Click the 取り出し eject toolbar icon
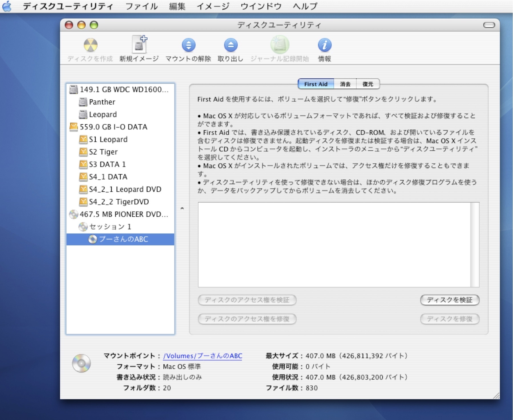 231,45
